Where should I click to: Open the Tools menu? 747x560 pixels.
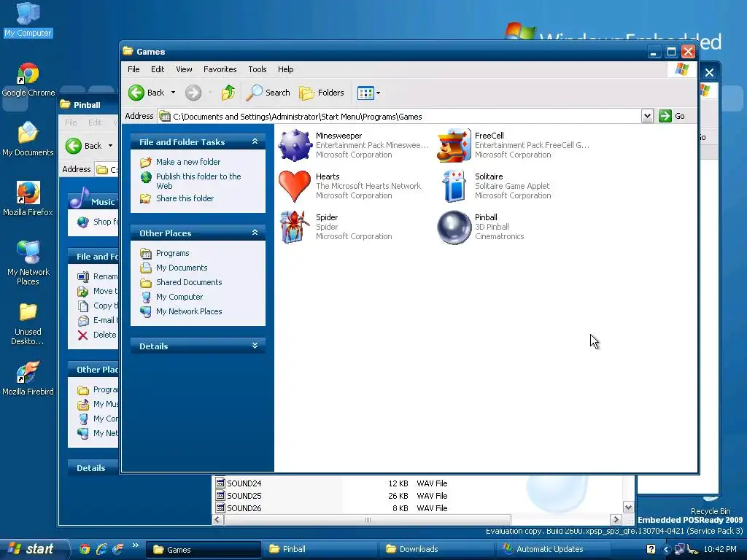(258, 69)
